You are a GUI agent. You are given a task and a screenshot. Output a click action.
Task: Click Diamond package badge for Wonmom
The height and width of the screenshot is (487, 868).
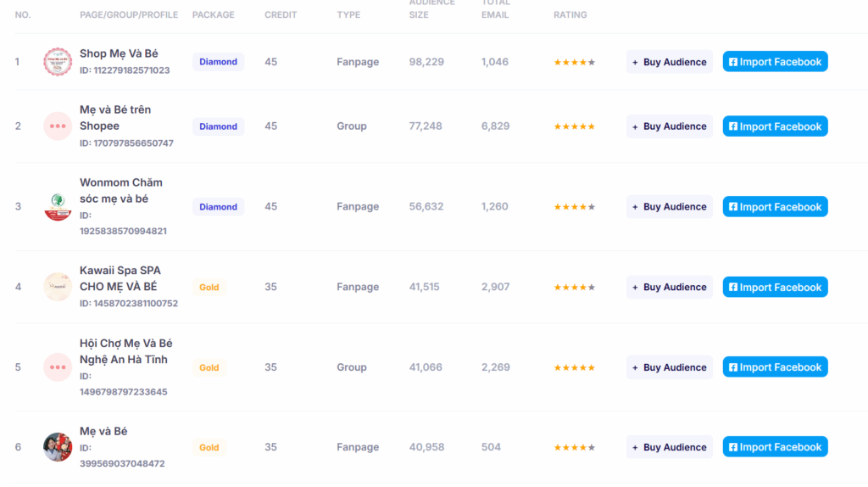click(218, 207)
